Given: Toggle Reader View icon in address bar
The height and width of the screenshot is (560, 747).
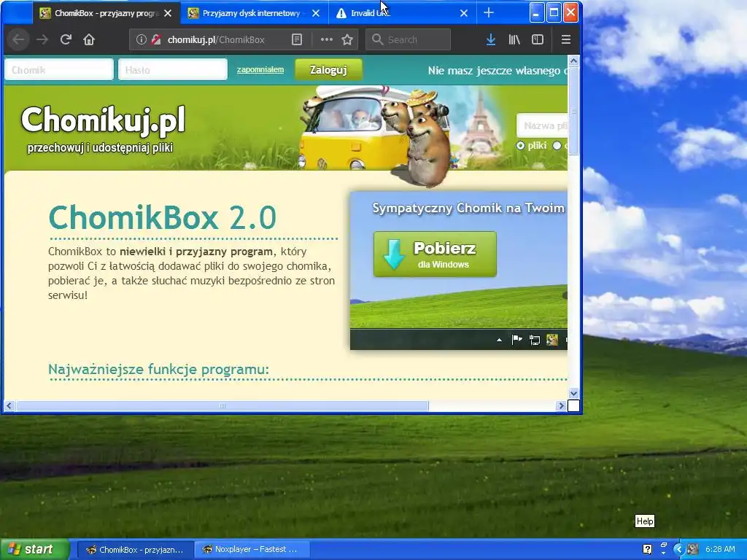Looking at the screenshot, I should coord(297,39).
